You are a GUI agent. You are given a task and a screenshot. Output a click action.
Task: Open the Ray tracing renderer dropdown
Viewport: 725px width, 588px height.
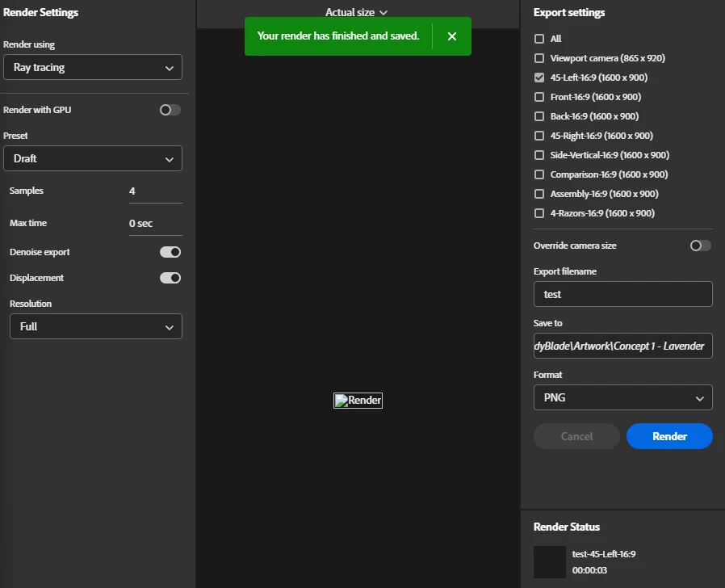coord(93,68)
